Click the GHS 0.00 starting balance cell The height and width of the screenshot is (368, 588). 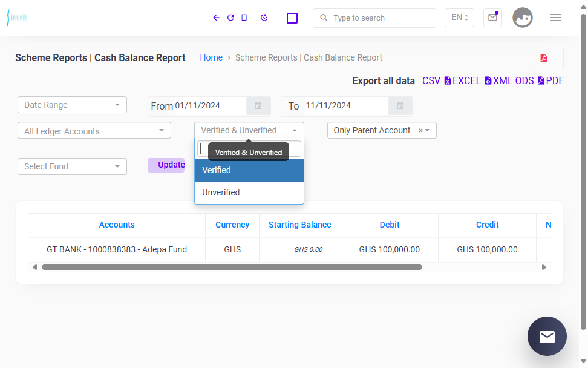point(299,249)
